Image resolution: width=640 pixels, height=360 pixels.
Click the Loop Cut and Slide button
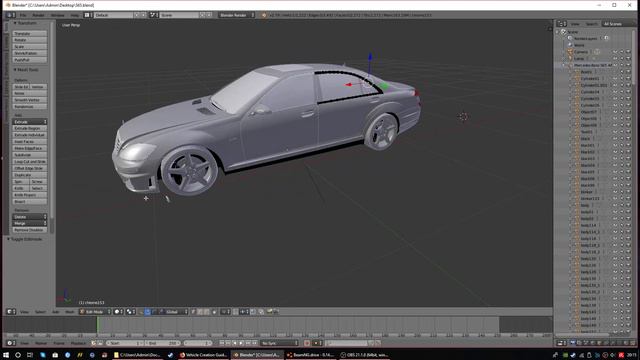(30, 162)
